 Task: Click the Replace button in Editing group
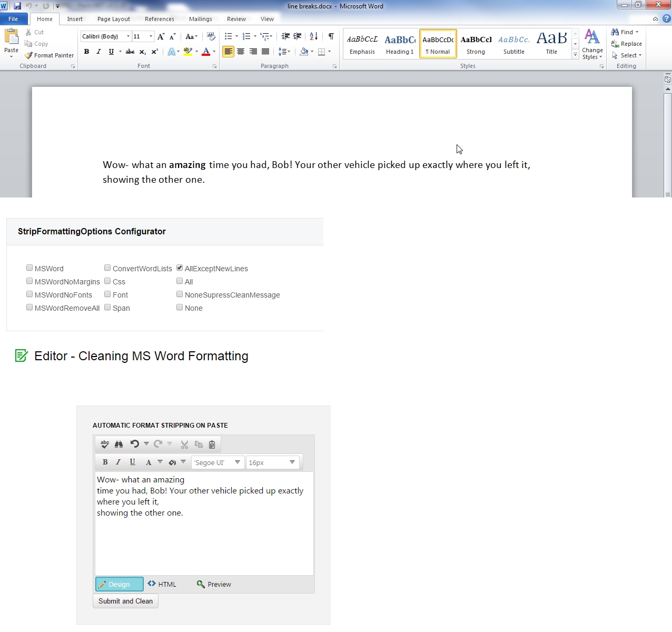(627, 44)
